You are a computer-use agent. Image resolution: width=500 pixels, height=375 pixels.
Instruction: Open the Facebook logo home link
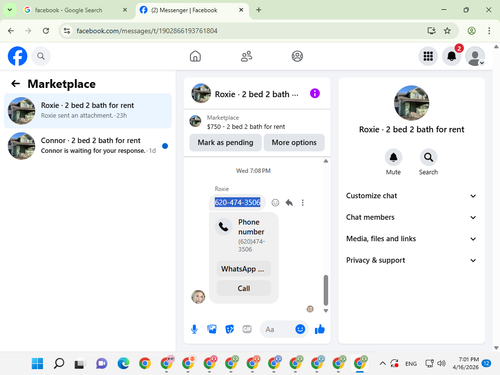(17, 56)
